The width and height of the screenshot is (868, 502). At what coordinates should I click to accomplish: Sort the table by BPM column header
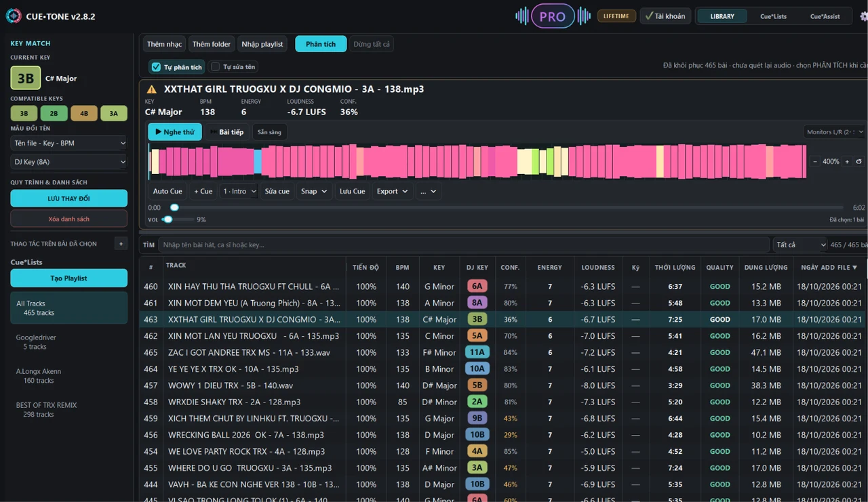tap(403, 268)
